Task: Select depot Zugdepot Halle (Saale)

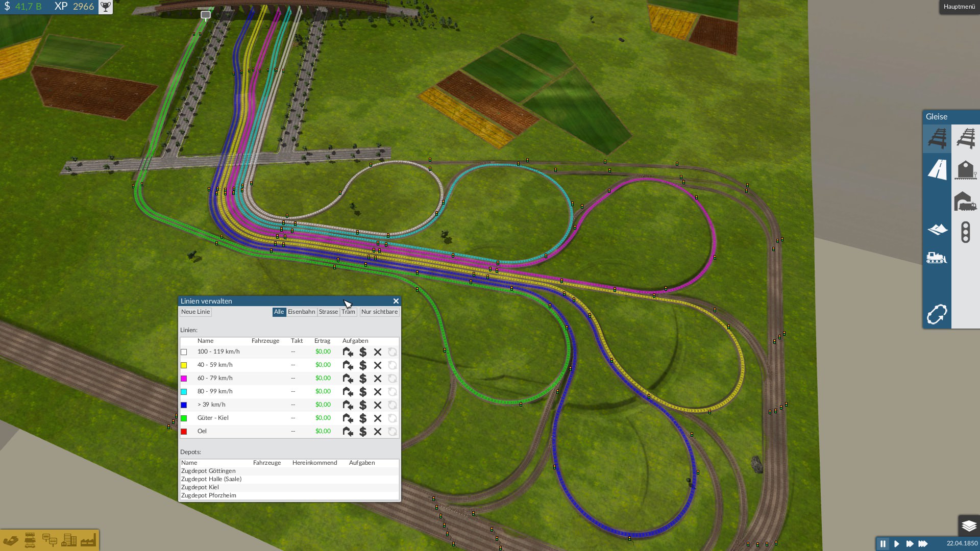Action: tap(211, 479)
